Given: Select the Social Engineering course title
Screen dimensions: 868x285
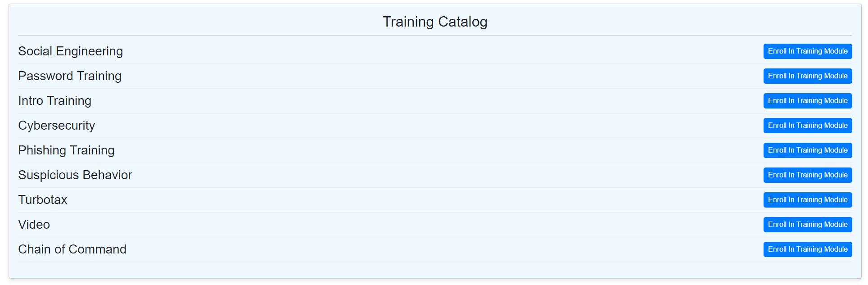Looking at the screenshot, I should pos(71,51).
